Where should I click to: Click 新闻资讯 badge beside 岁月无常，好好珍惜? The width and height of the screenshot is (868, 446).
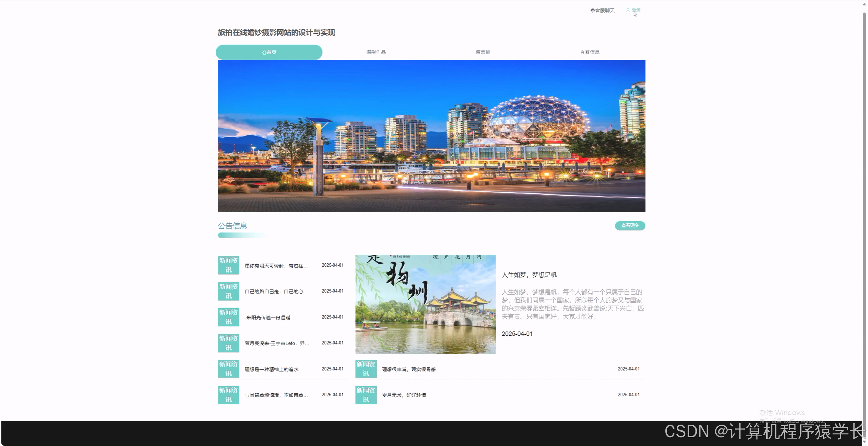coord(366,395)
